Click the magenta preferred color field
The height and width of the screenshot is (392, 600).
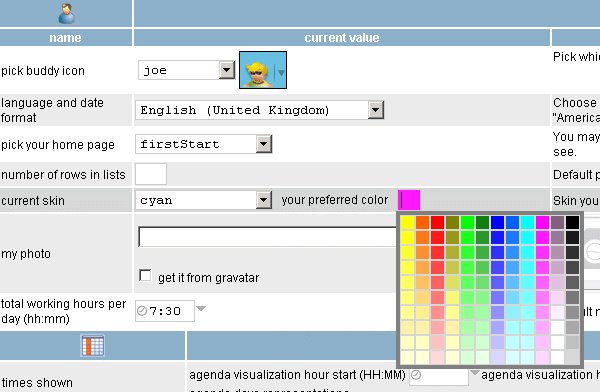(x=409, y=200)
